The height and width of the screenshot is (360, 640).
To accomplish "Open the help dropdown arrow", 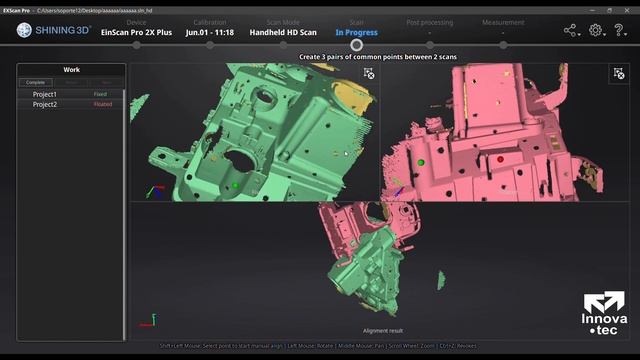I will [x=626, y=35].
